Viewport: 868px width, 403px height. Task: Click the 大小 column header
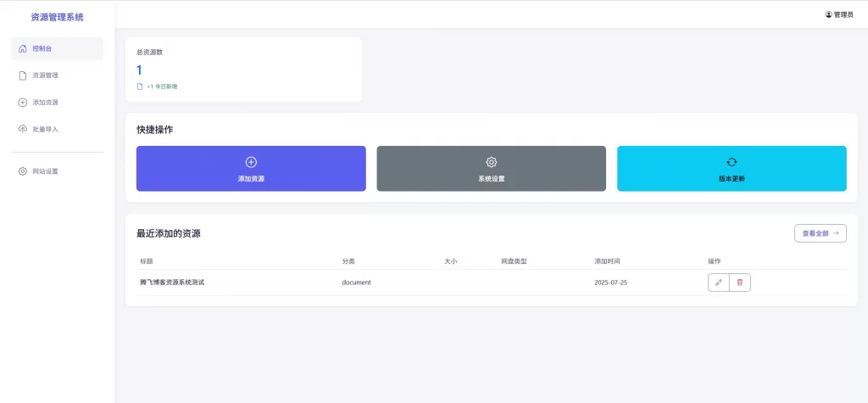tap(451, 261)
